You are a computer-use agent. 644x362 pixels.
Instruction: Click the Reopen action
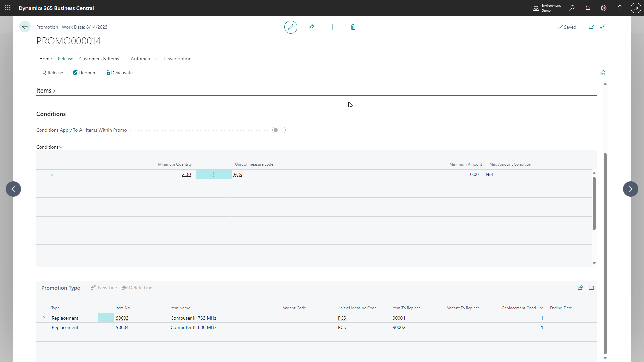tap(84, 73)
